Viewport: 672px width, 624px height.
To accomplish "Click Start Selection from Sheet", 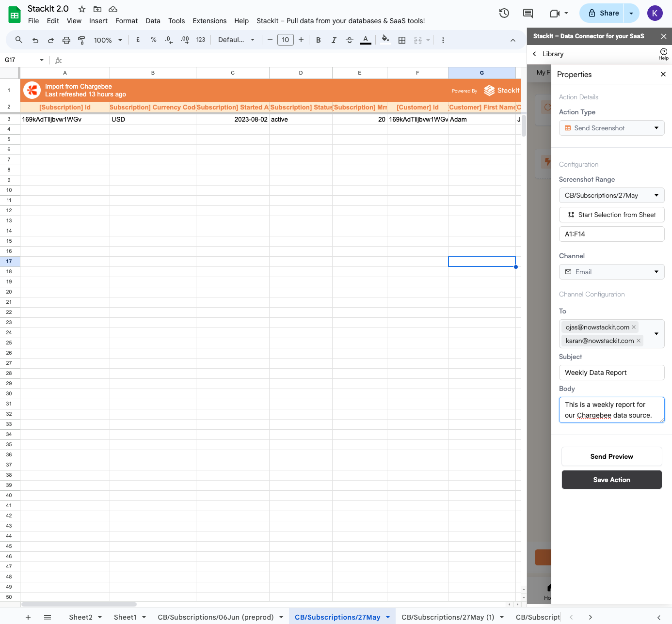I will tap(611, 215).
